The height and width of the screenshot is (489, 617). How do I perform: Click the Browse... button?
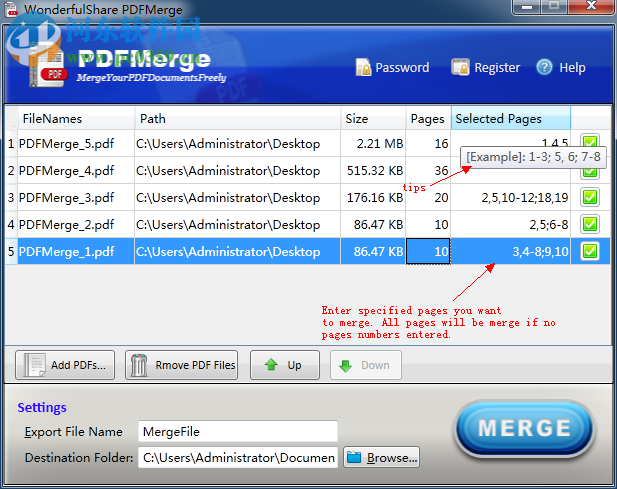(x=381, y=457)
